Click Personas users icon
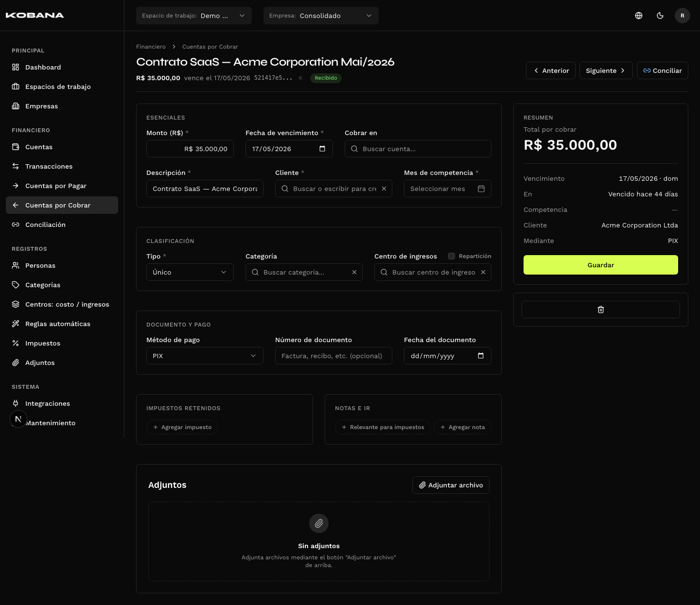The height and width of the screenshot is (605, 700). (16, 265)
